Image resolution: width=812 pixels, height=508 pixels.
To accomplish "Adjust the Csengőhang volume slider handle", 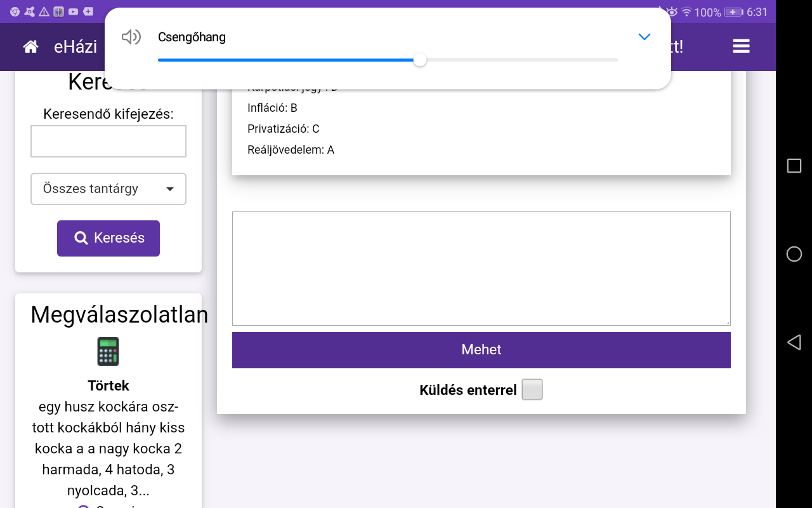I will 419,60.
